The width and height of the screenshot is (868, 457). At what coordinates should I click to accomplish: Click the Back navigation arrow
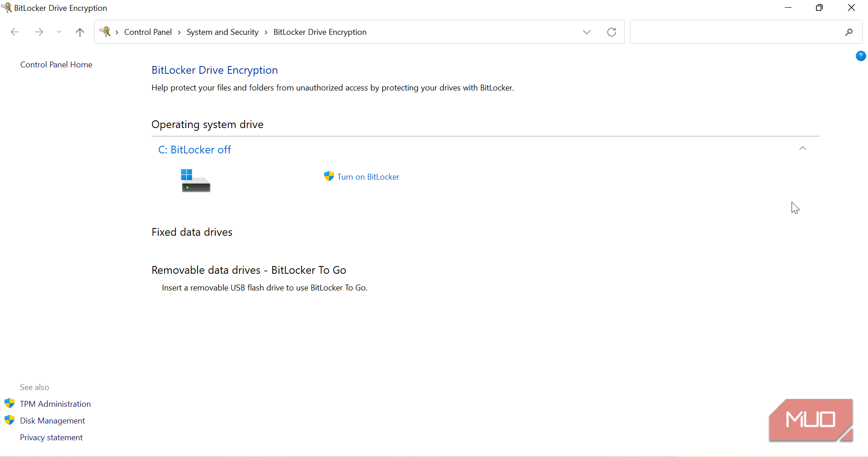[x=15, y=32]
